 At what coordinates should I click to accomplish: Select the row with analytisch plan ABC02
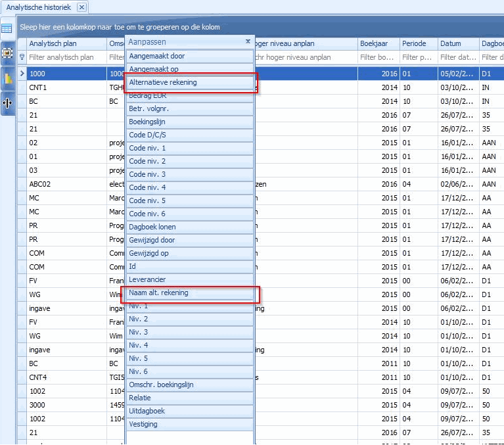[66, 184]
